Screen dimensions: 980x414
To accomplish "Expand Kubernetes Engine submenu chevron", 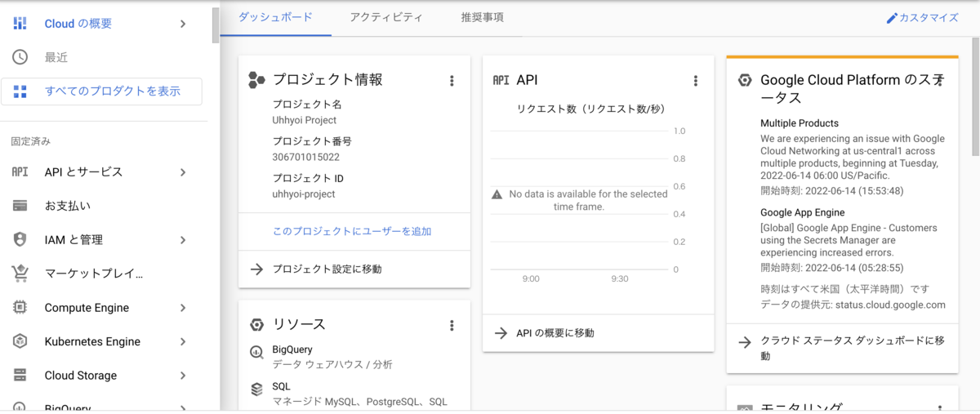I will [183, 341].
